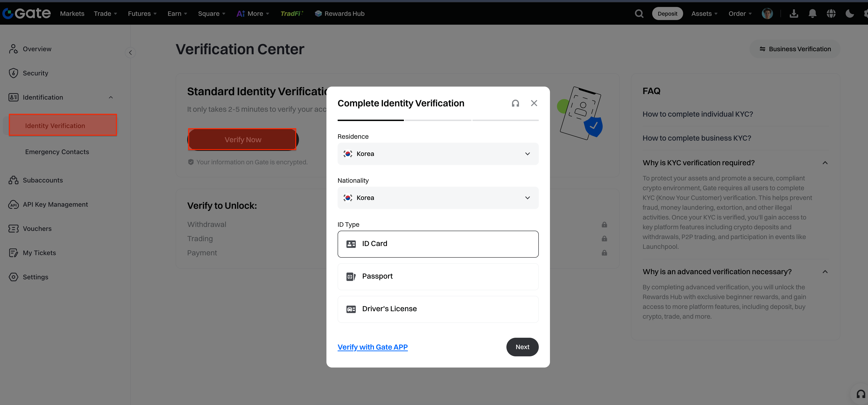Choose Driver's License ID type
Image resolution: width=868 pixels, height=405 pixels.
(438, 309)
